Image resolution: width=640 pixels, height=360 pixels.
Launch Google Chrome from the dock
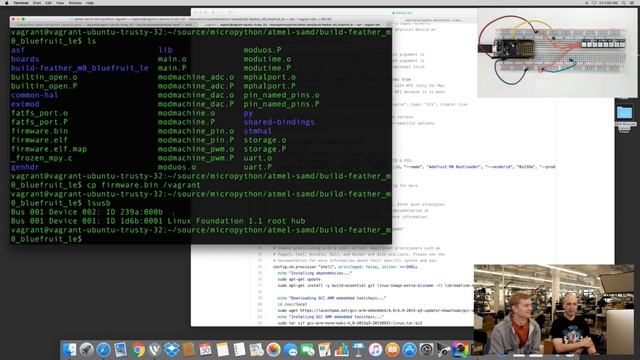(138, 350)
